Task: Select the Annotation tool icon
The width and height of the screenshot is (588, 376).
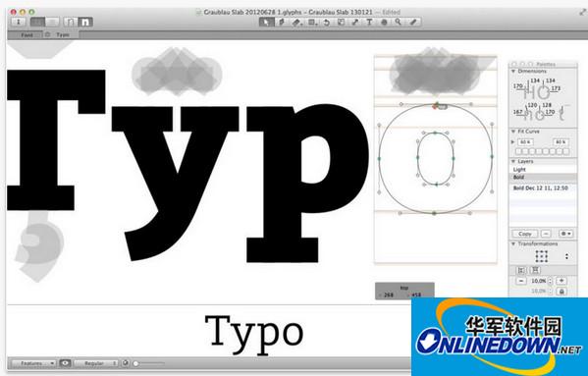Action: tap(355, 23)
